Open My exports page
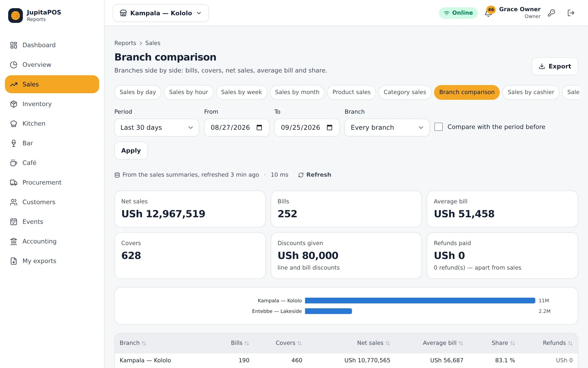The height and width of the screenshot is (368, 588). pyautogui.click(x=52, y=261)
